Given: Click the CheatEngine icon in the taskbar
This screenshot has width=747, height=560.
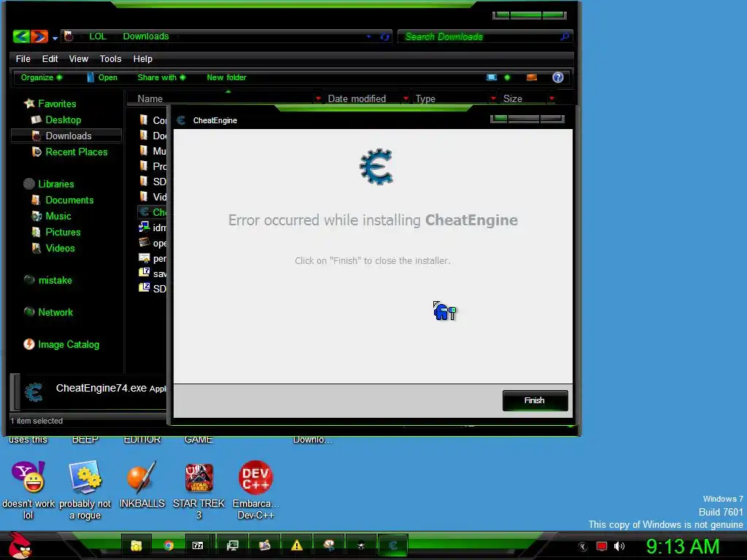Looking at the screenshot, I should click(393, 545).
